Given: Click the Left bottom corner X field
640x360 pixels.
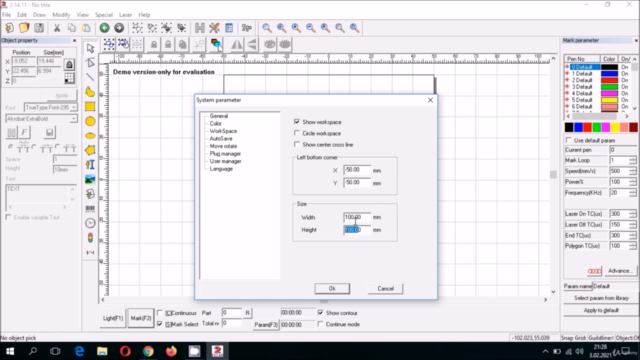Looking at the screenshot, I should click(x=357, y=170).
